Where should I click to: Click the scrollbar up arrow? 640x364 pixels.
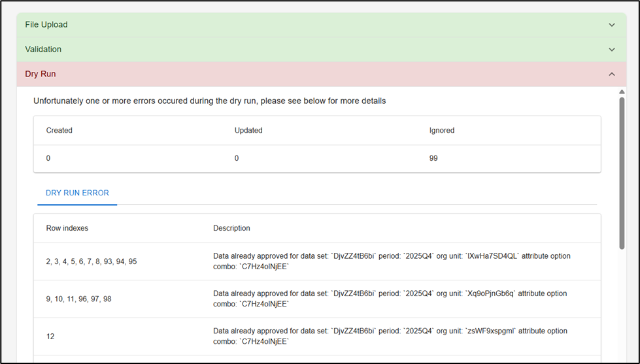pyautogui.click(x=622, y=91)
